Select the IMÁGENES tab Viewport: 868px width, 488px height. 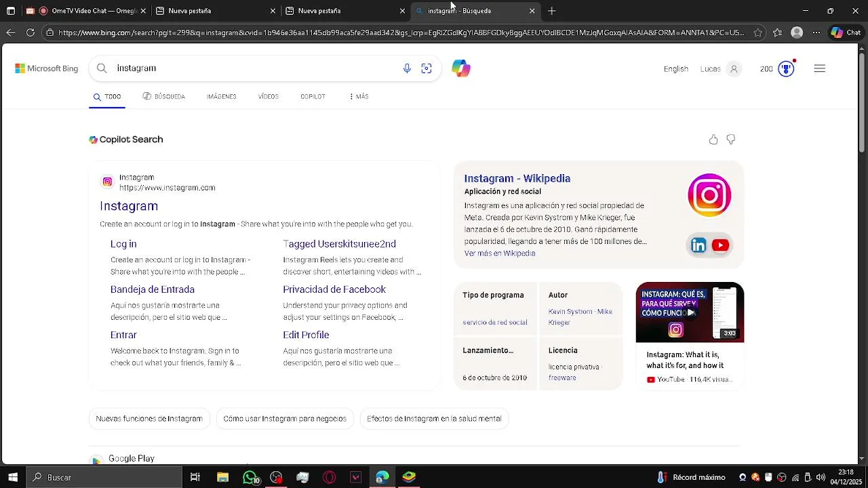click(x=222, y=96)
